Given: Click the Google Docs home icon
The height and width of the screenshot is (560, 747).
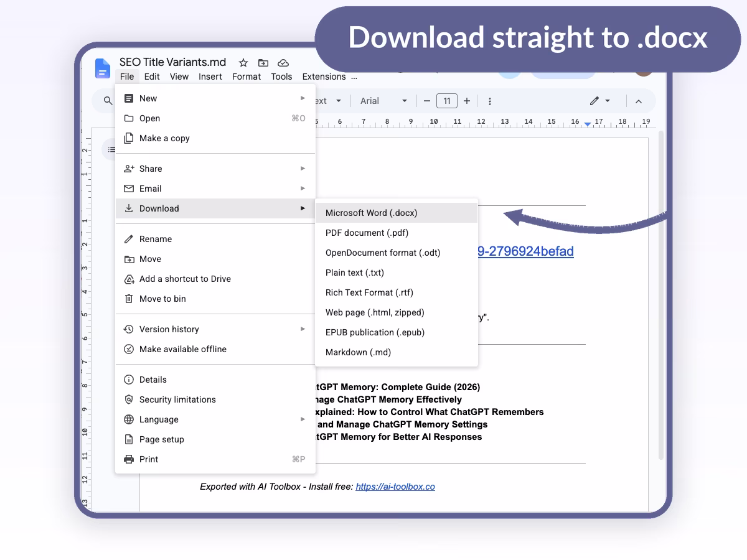Looking at the screenshot, I should [x=102, y=68].
